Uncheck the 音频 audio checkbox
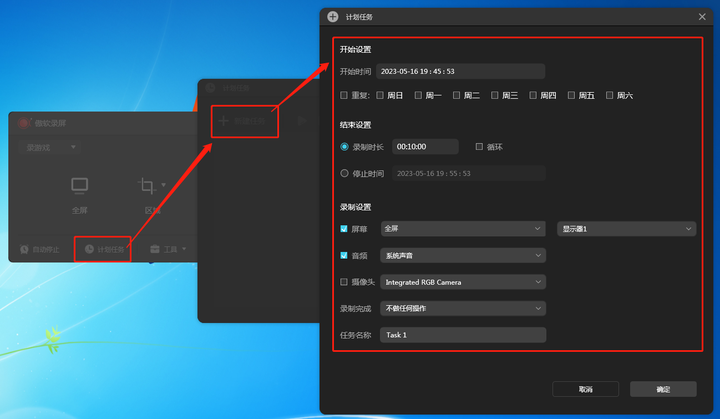The image size is (720, 419). [x=343, y=255]
